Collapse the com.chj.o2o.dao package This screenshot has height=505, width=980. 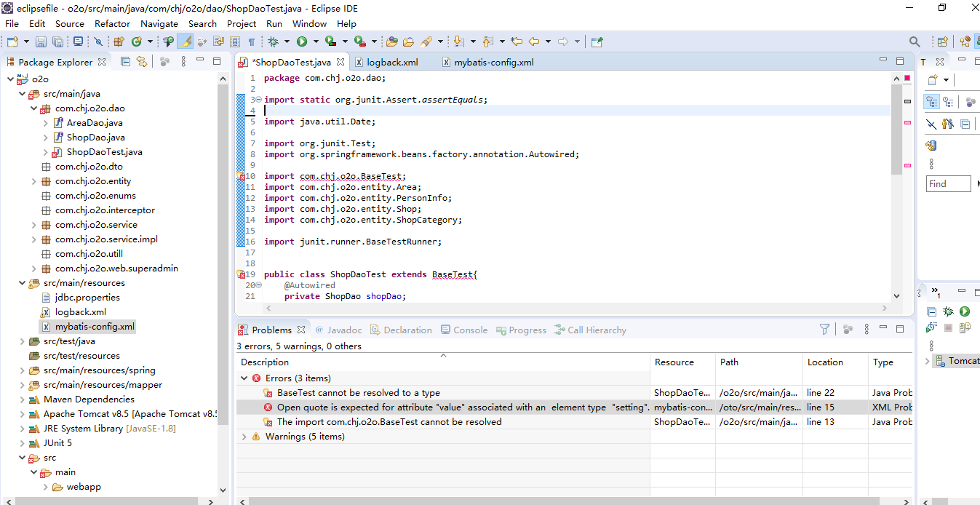pyautogui.click(x=33, y=108)
